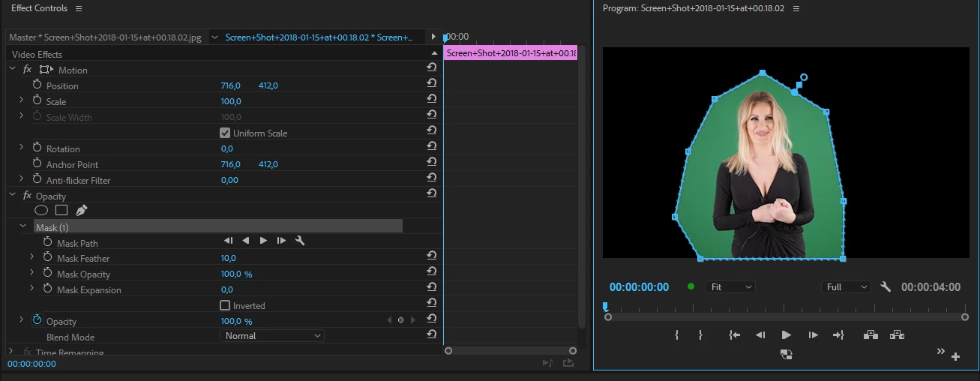The height and width of the screenshot is (381, 980).
Task: Toggle Motion effect fx switch
Action: [27, 69]
